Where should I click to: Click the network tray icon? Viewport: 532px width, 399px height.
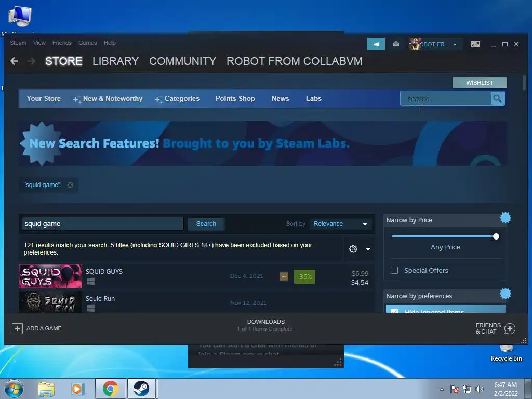point(467,389)
